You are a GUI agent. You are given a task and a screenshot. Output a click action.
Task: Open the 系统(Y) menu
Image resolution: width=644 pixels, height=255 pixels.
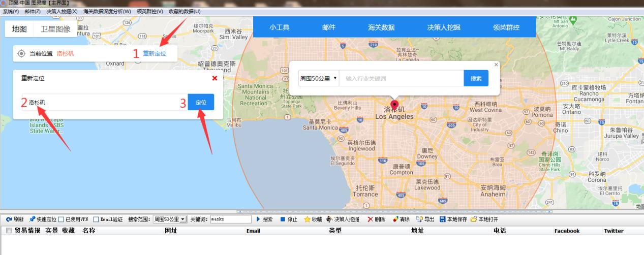pyautogui.click(x=11, y=11)
